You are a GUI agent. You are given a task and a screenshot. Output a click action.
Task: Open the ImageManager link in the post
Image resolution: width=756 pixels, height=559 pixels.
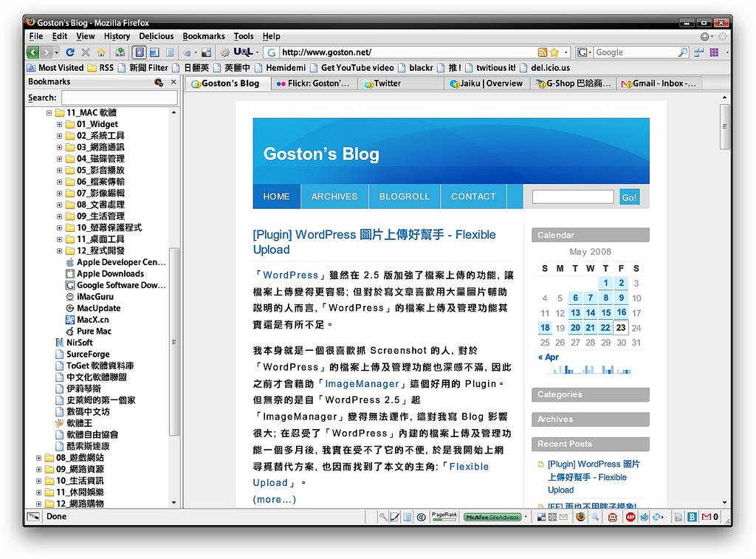[362, 384]
